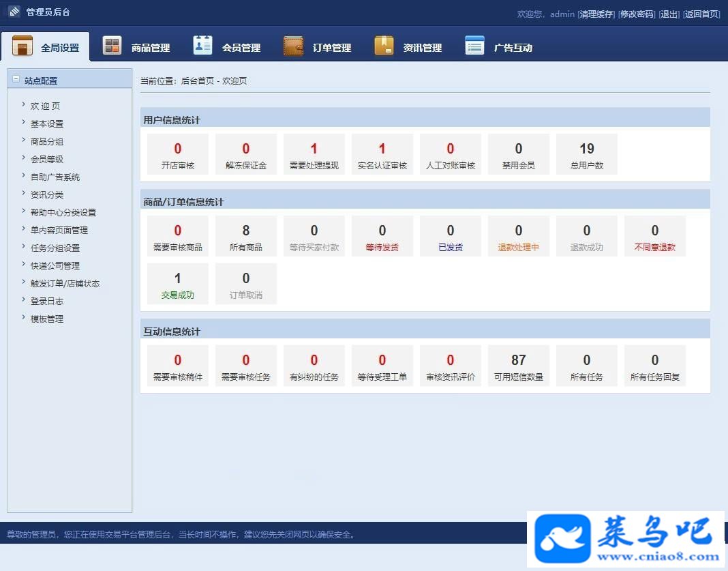
Task: Click the 资讯管理 yellow book icon
Action: (384, 46)
